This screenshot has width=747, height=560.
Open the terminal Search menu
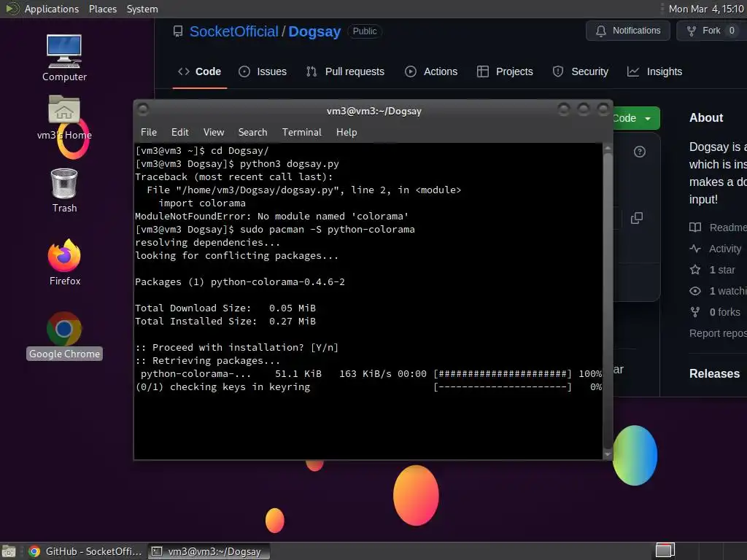(x=252, y=133)
